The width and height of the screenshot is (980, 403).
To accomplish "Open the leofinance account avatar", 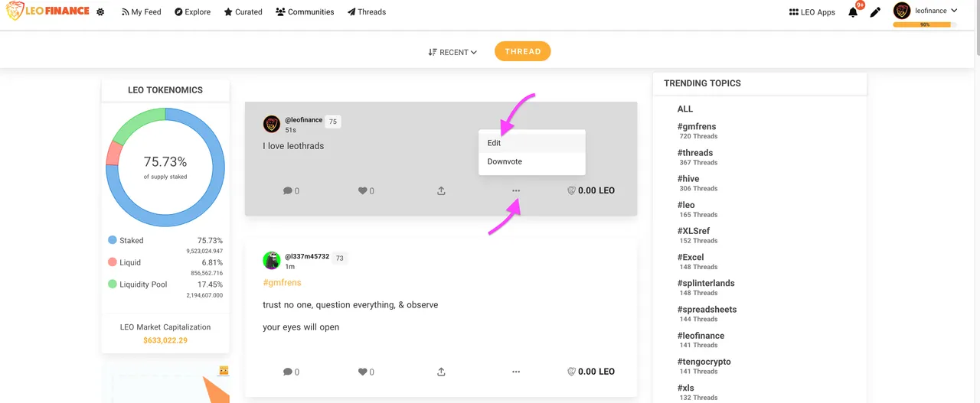I will [x=902, y=11].
